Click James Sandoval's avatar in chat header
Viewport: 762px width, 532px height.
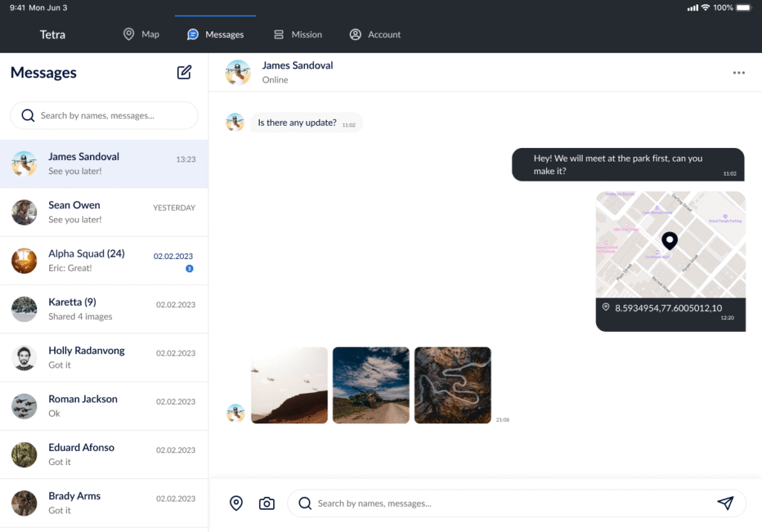coord(238,72)
